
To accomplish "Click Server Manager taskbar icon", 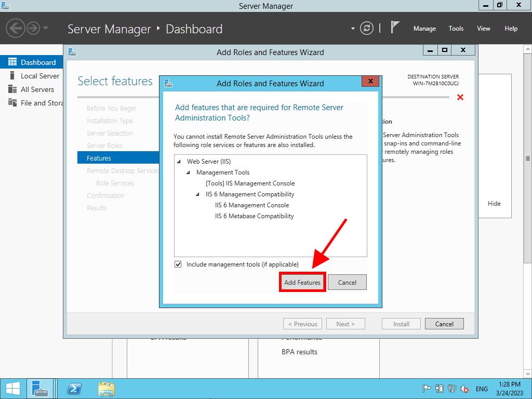I will coord(40,389).
